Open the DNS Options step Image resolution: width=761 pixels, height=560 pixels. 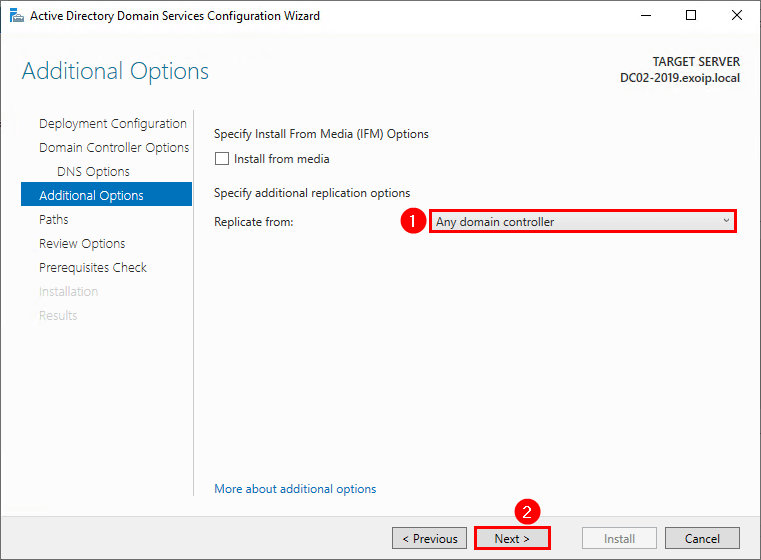(93, 172)
